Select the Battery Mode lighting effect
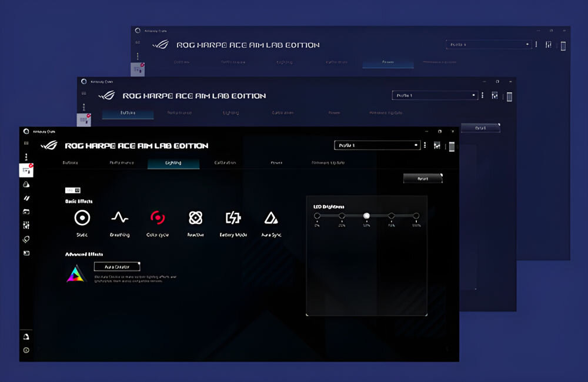The image size is (588, 382). point(233,218)
